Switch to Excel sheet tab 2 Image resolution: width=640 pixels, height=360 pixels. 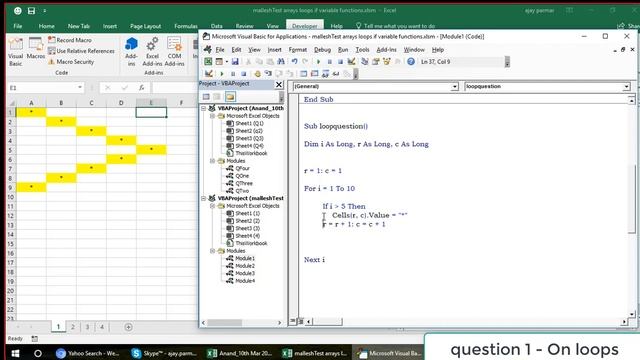(73, 327)
